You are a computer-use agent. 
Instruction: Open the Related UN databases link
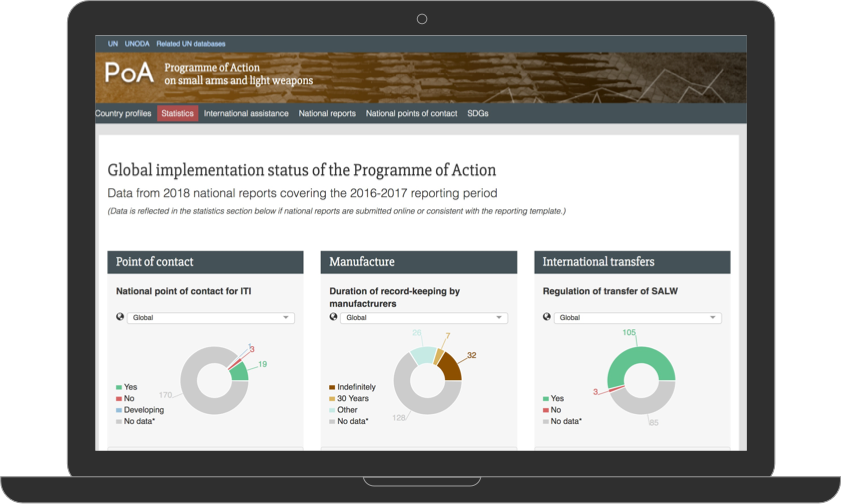tap(191, 44)
